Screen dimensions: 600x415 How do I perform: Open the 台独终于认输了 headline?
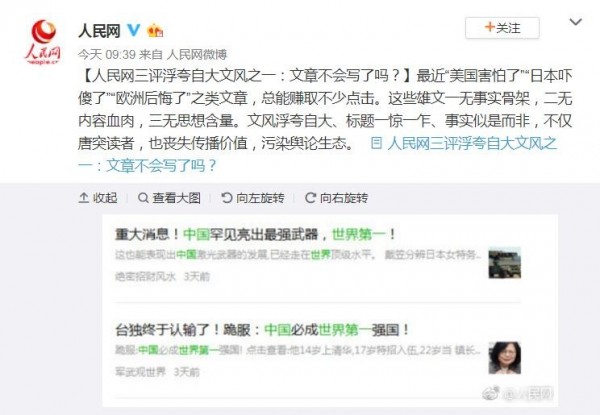262,329
